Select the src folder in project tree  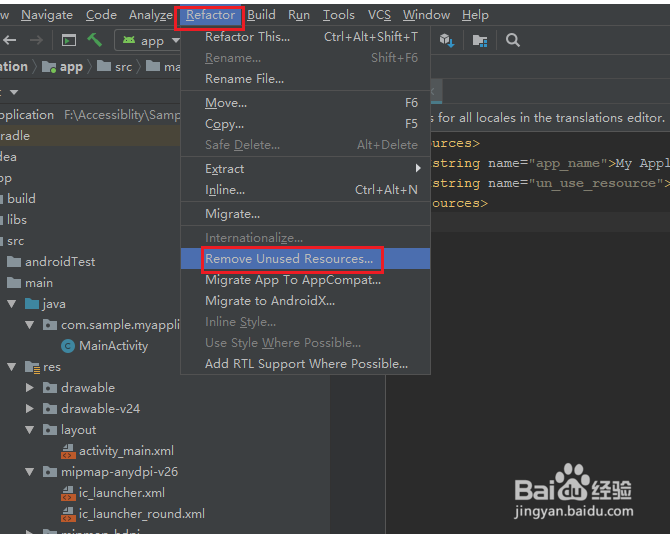pos(15,241)
